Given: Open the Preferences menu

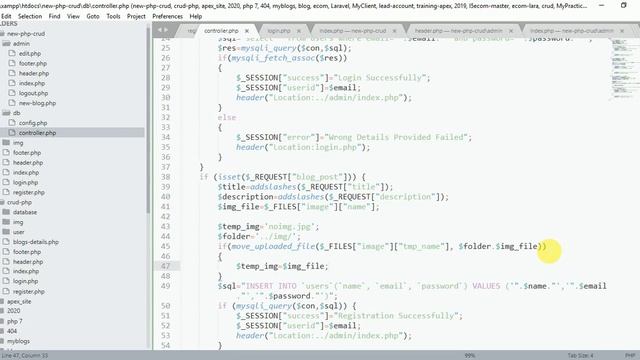Looking at the screenshot, I should (167, 16).
